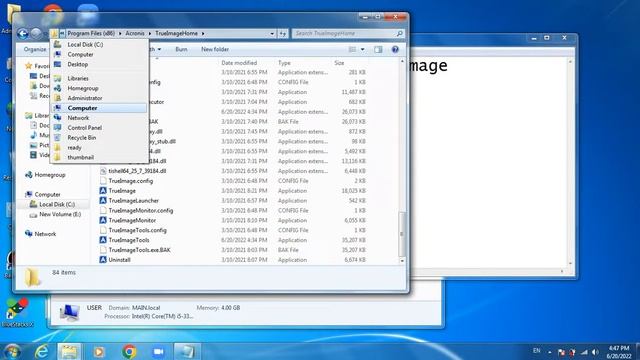Screen dimensions: 640x360
Task: Click the Program Files (x86) breadcrumb
Action: click(x=91, y=33)
